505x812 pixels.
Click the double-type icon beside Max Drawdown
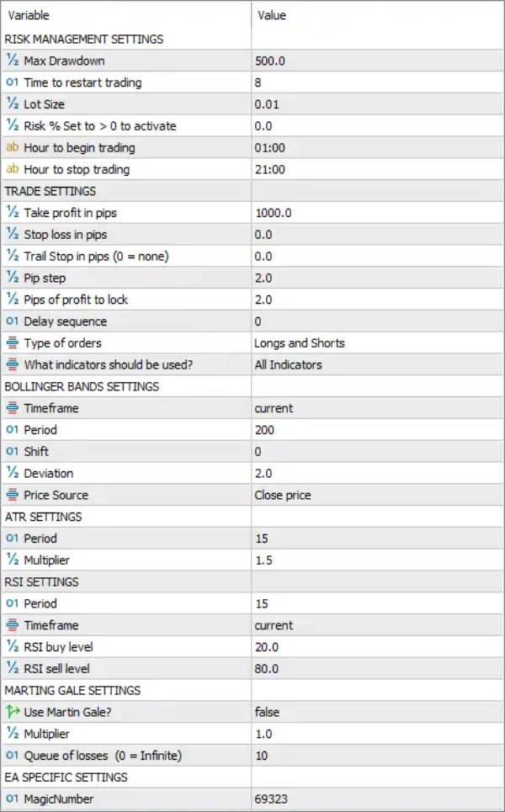tap(13, 61)
